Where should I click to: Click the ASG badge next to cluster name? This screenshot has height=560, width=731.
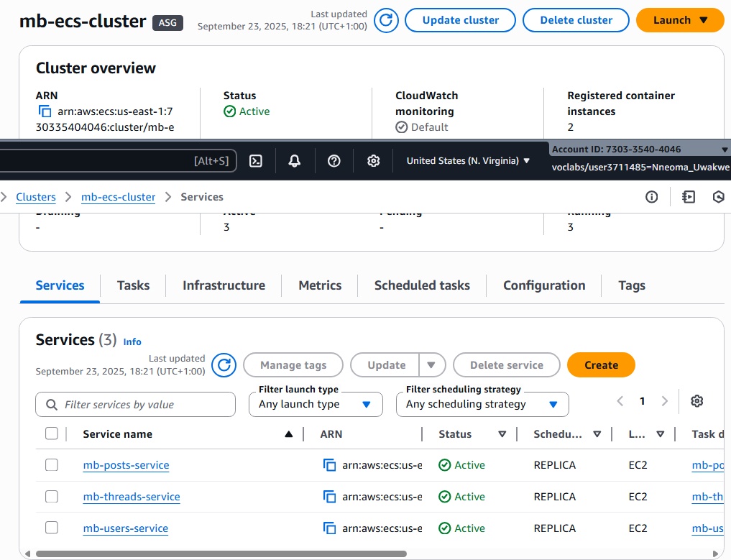(x=167, y=23)
